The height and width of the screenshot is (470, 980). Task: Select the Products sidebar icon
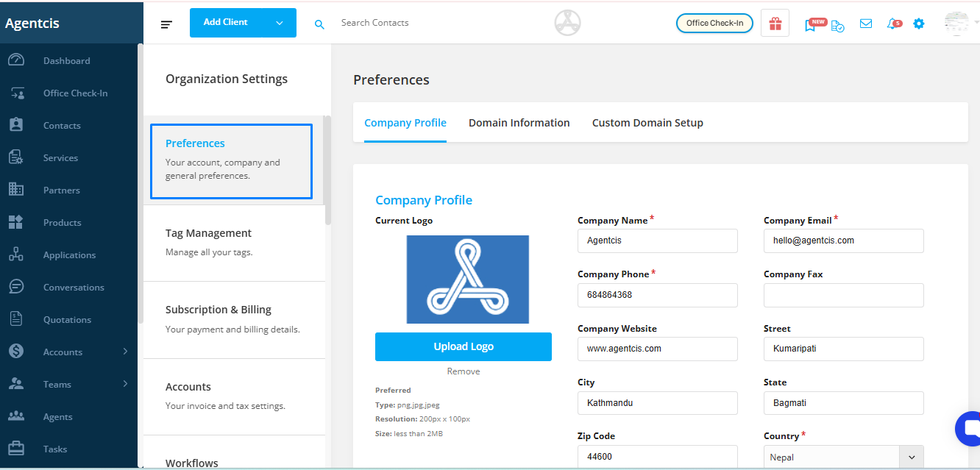pos(16,222)
